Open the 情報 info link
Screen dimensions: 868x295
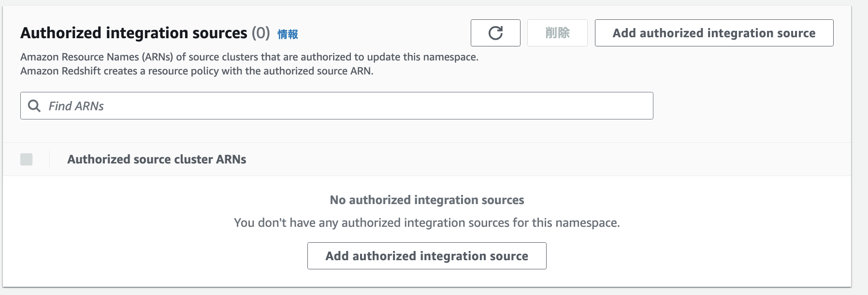click(288, 34)
